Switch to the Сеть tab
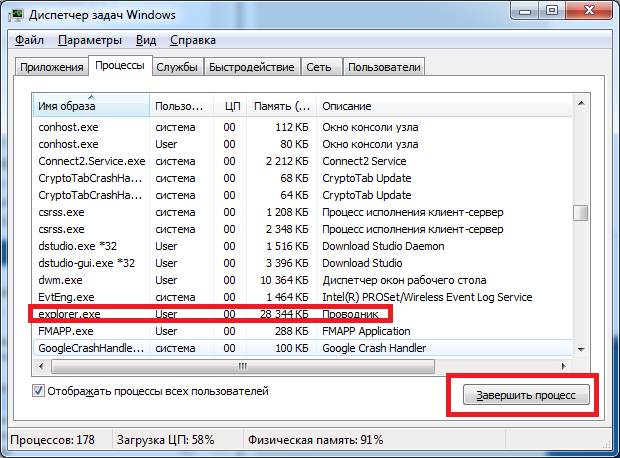620x458 pixels. click(x=321, y=67)
